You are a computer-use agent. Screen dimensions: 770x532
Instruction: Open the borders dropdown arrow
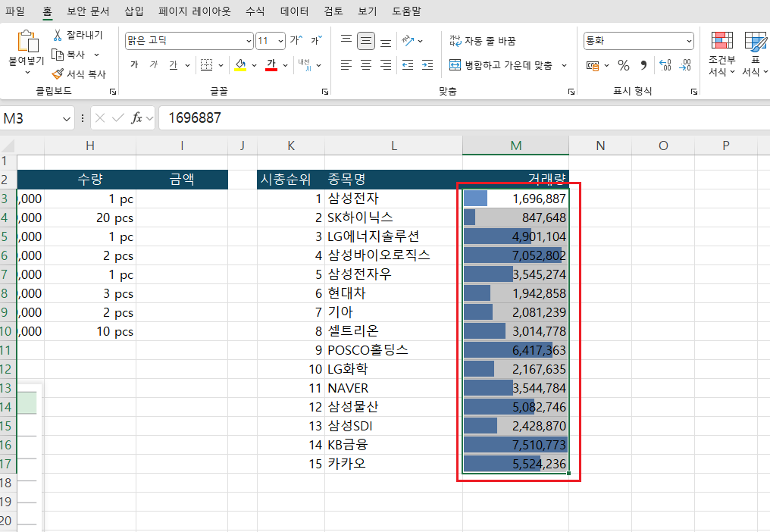tap(221, 65)
